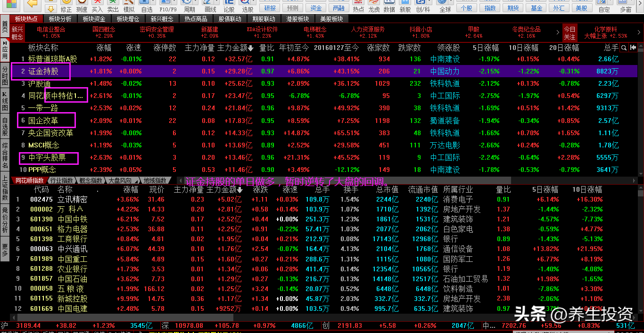This screenshot has width=644, height=333.
Task: Open the 综合排名 side tab
Action: coord(5,155)
